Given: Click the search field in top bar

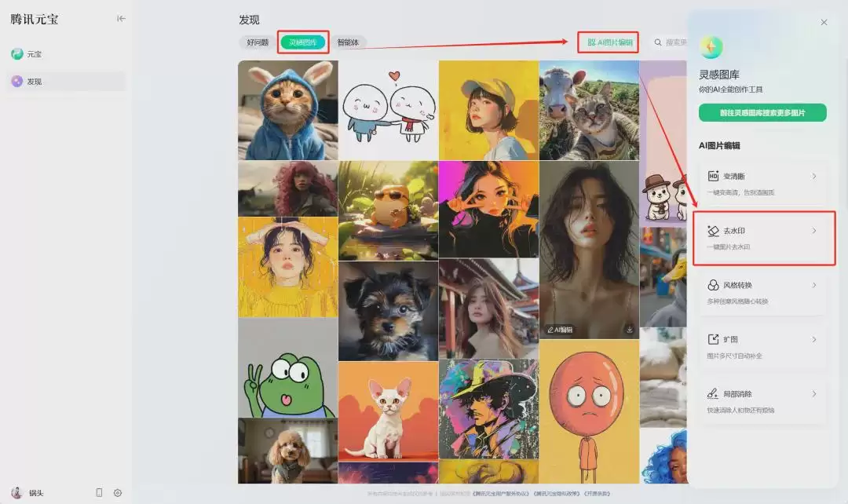Looking at the screenshot, I should pyautogui.click(x=668, y=42).
